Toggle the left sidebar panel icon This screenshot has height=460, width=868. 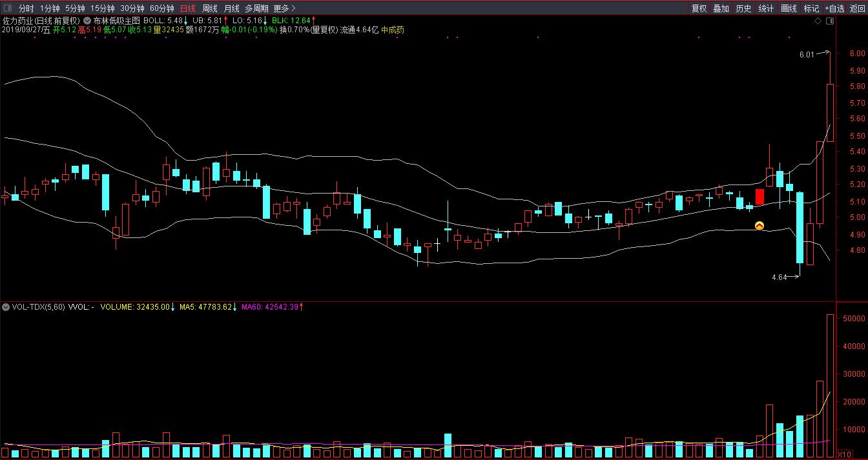click(7, 8)
